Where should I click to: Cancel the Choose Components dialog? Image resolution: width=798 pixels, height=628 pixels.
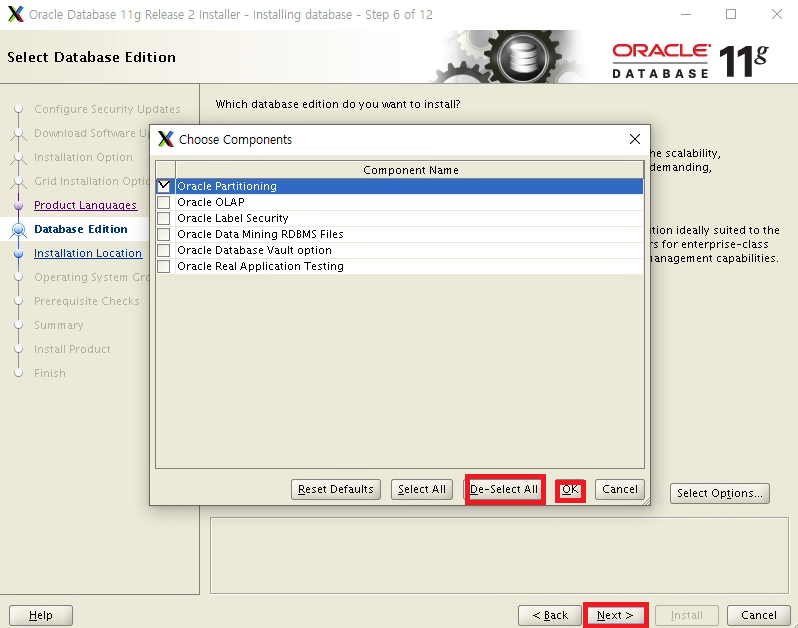tap(620, 490)
